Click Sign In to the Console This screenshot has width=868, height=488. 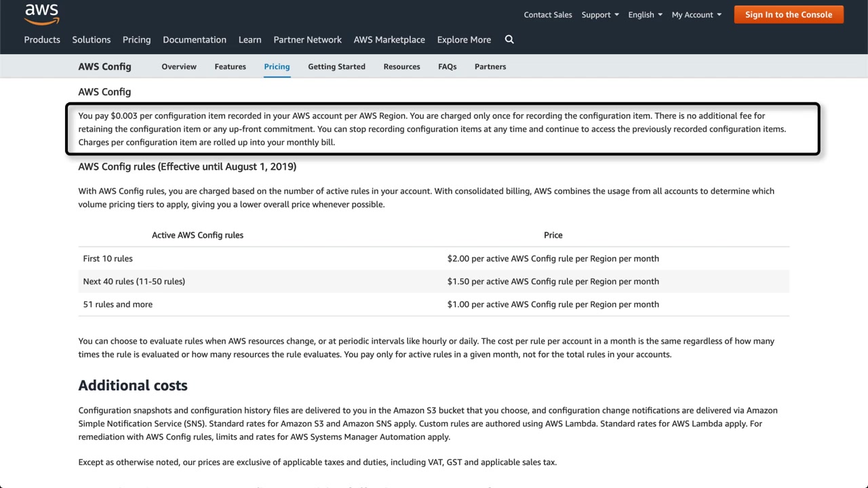point(789,14)
